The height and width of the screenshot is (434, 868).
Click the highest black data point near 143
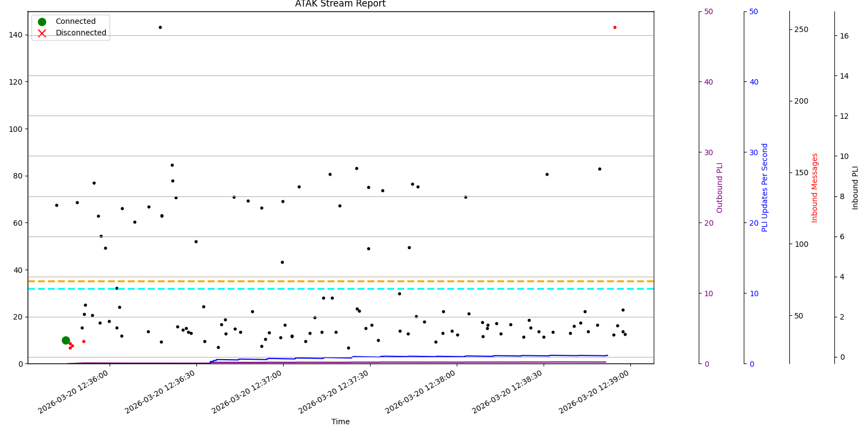tap(160, 27)
